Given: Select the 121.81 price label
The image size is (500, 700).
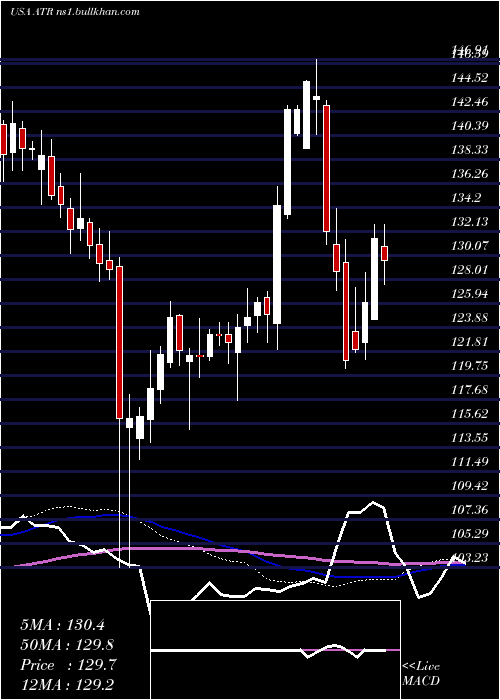Looking at the screenshot, I should click(470, 342).
